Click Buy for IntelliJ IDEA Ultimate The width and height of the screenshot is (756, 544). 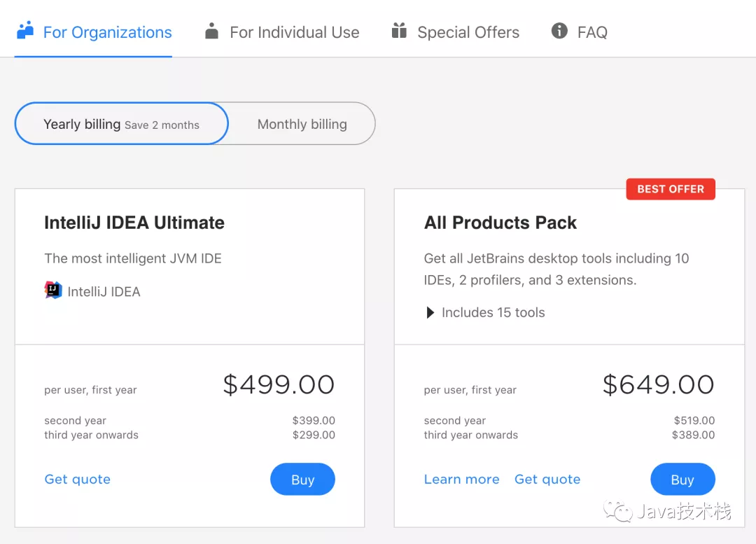302,479
